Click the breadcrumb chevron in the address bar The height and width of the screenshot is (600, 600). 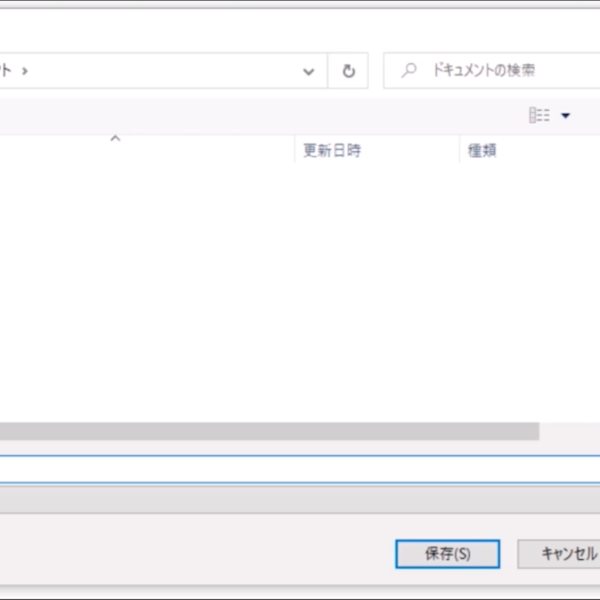pos(23,71)
